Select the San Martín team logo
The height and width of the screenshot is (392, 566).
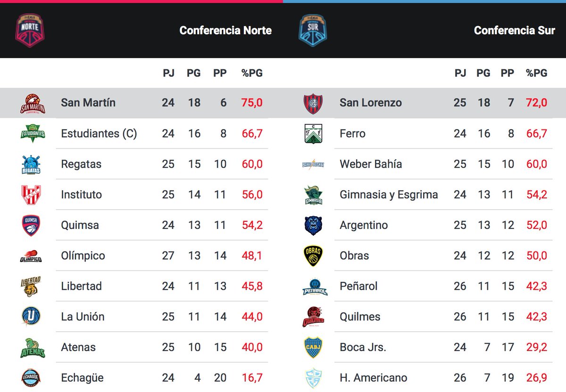pos(33,104)
